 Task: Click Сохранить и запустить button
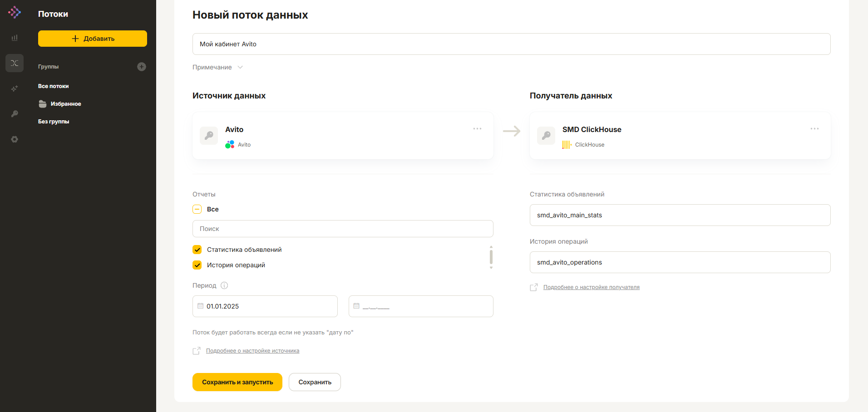tap(237, 382)
